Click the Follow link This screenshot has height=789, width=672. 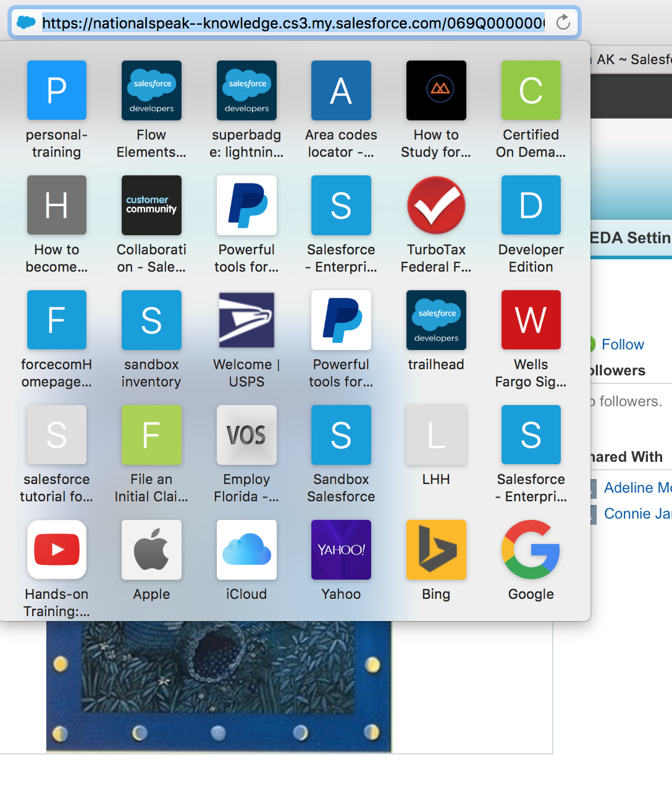pos(623,344)
